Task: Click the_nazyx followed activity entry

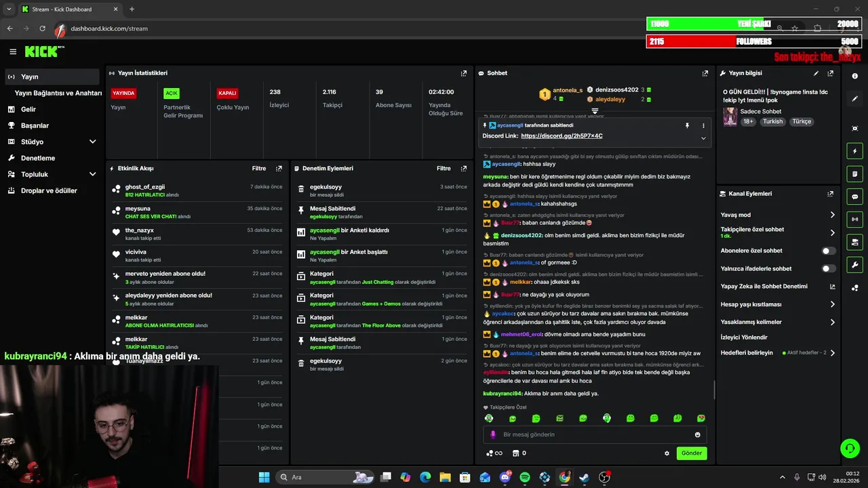Action: 196,234
